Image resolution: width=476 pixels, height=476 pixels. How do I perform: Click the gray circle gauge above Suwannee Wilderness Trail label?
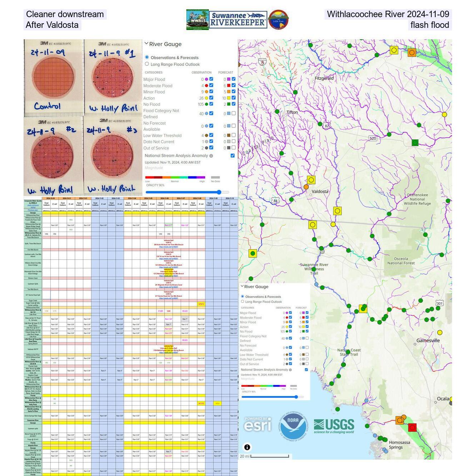(x=322, y=251)
